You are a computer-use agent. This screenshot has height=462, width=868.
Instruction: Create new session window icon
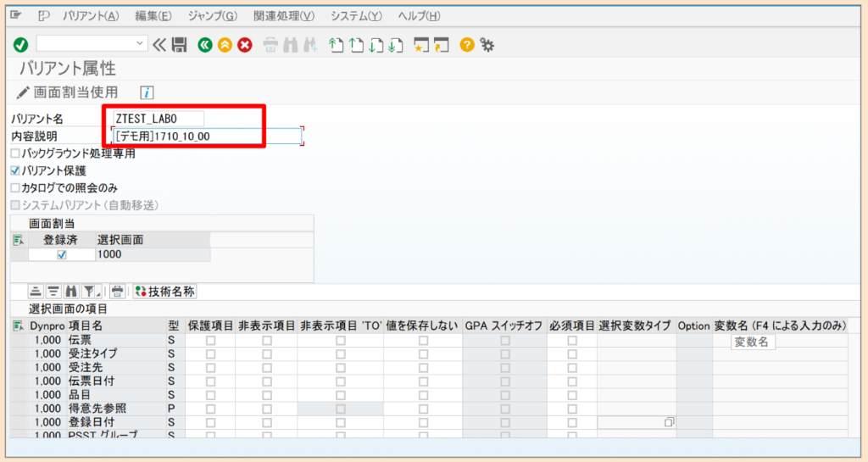click(421, 45)
